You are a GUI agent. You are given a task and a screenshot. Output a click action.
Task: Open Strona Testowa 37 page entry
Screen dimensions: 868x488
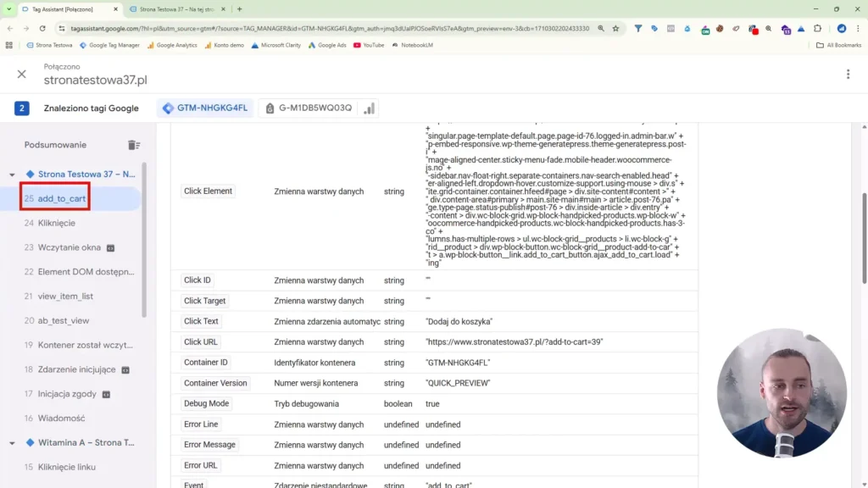(86, 175)
